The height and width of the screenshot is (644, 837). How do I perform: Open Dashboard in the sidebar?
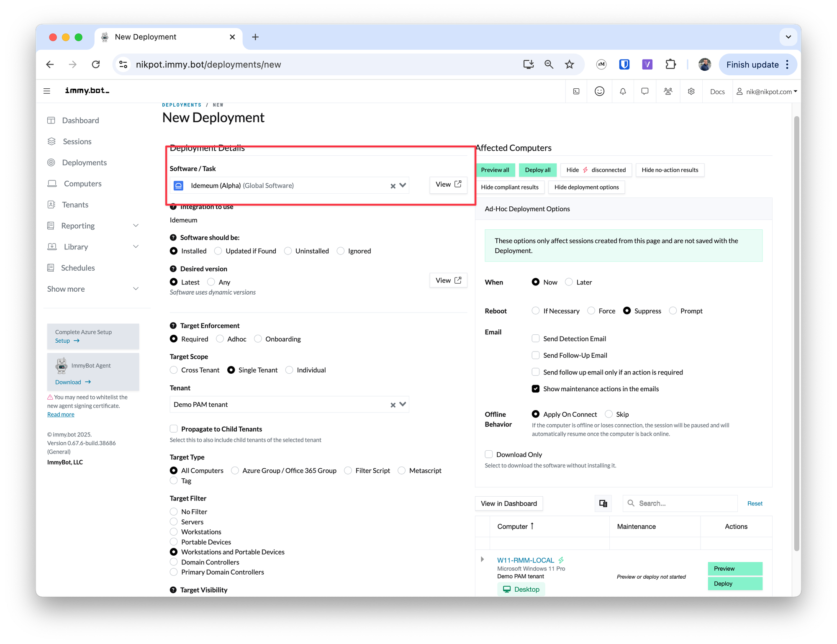tap(80, 121)
